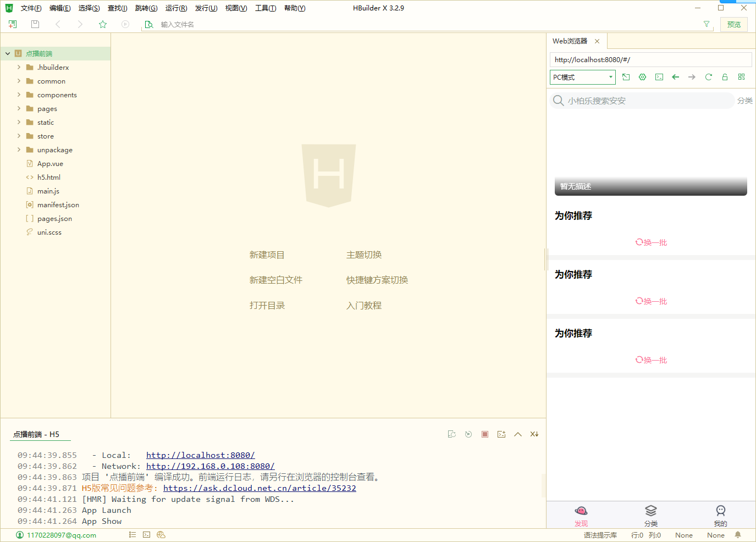This screenshot has height=542, width=756.
Task: Stop the running H5 process
Action: [x=485, y=434]
